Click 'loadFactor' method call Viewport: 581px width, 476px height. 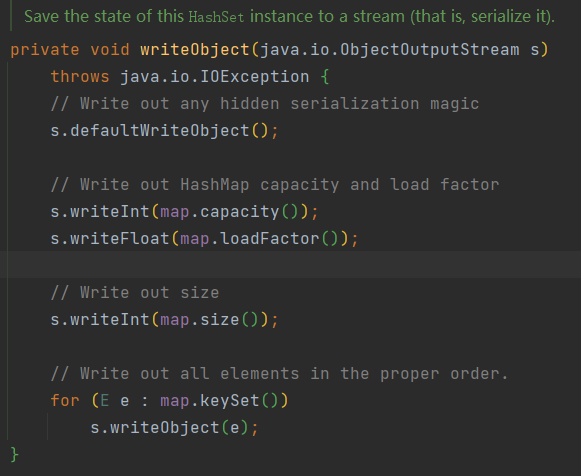pos(270,239)
